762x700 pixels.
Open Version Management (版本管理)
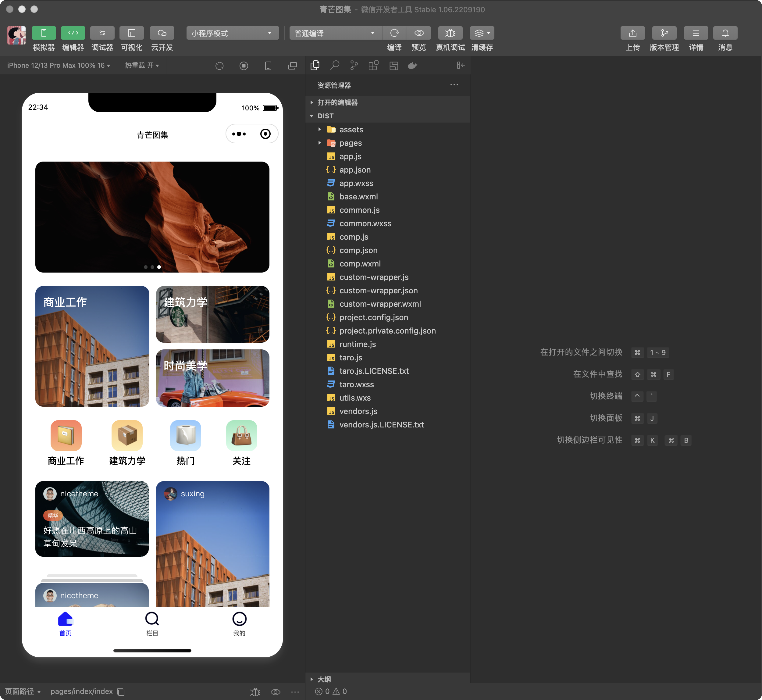pos(664,33)
